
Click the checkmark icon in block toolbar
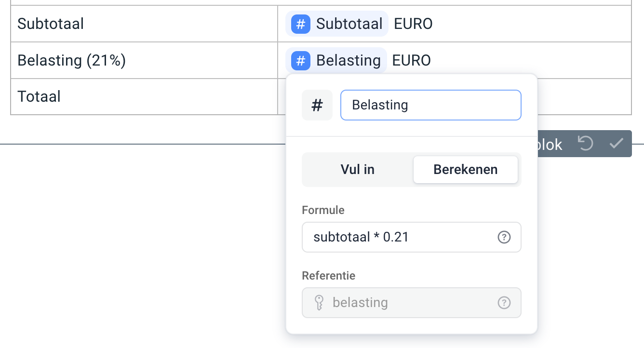pos(616,144)
